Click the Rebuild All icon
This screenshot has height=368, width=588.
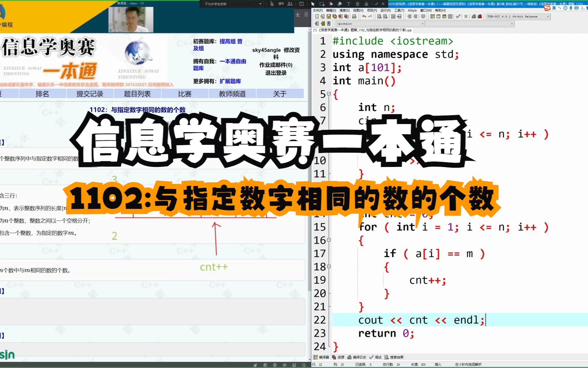pyautogui.click(x=450, y=16)
